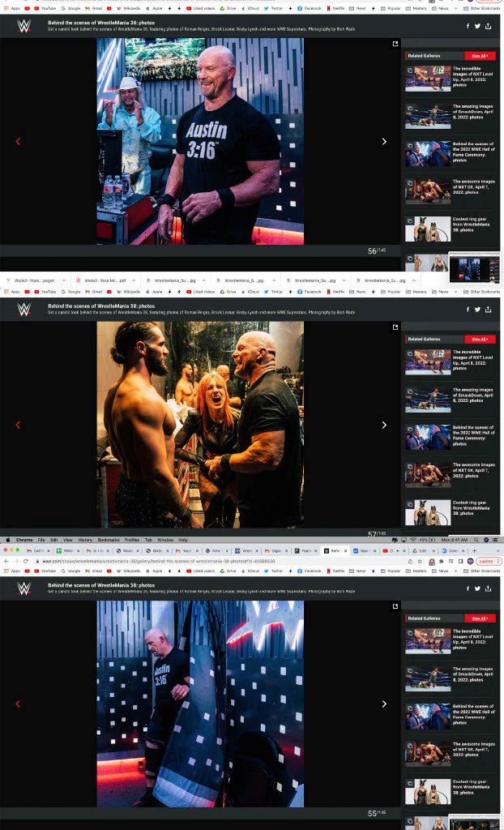Share to Twitter from the 55/145 photo page
504x830 pixels.
477,588
